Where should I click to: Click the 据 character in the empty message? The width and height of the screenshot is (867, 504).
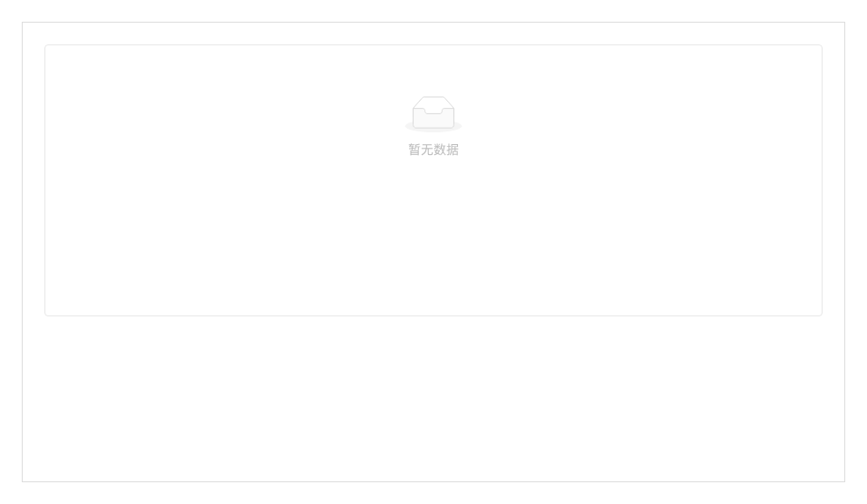pos(453,150)
